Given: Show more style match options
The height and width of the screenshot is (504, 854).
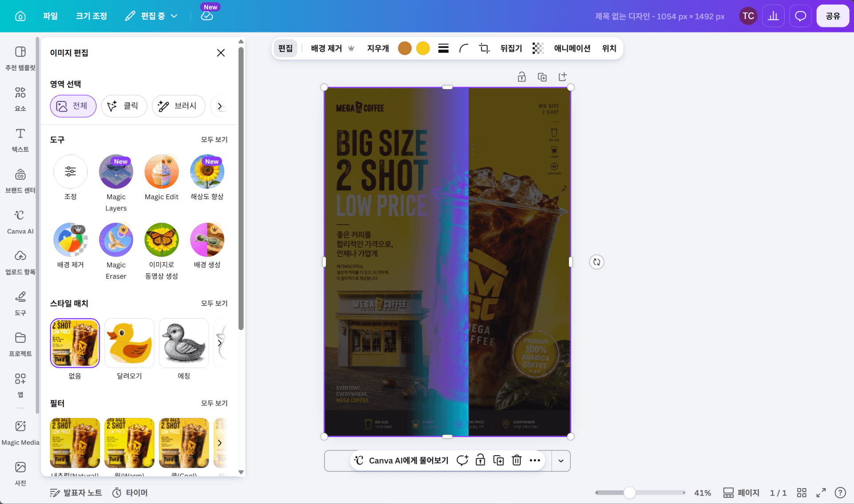Looking at the screenshot, I should pyautogui.click(x=220, y=343).
